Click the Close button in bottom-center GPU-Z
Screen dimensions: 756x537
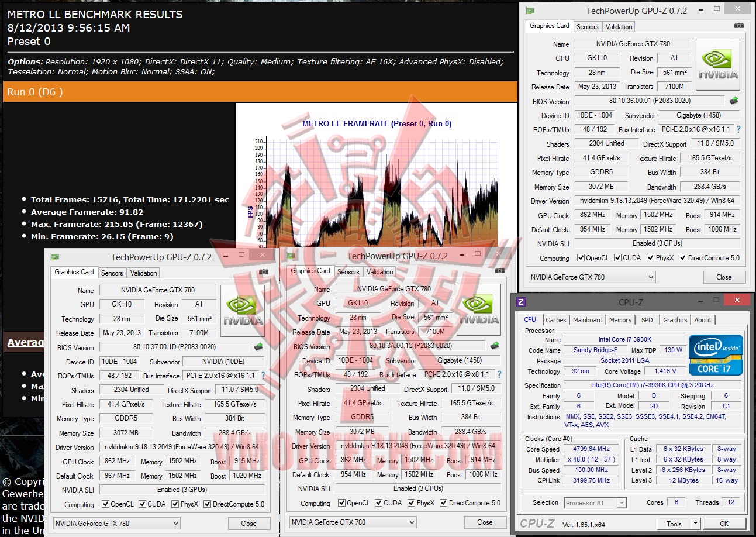click(485, 522)
